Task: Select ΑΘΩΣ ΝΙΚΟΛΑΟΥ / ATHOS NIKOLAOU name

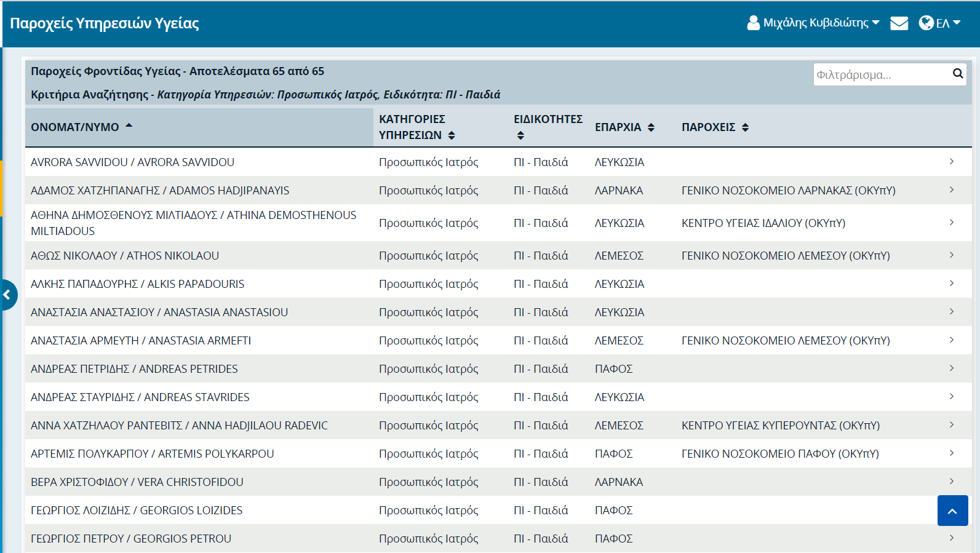Action: tap(125, 256)
